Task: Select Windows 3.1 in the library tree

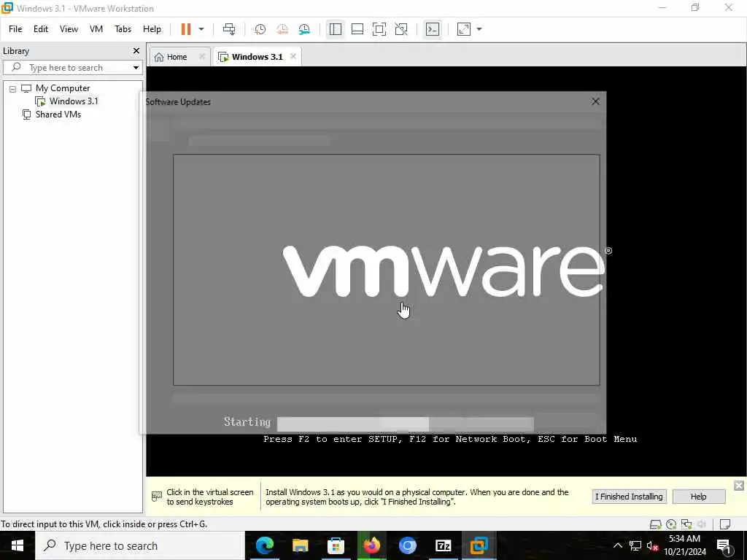Action: [74, 101]
